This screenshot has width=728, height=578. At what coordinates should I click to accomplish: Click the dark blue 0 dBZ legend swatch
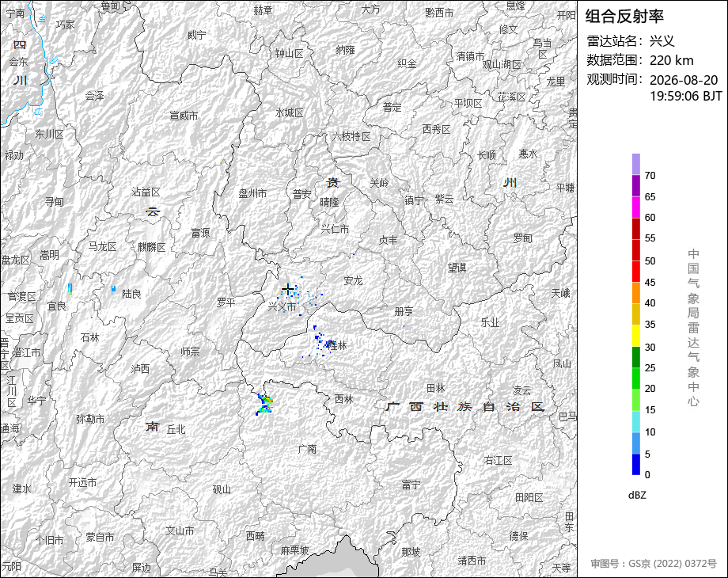click(x=636, y=464)
